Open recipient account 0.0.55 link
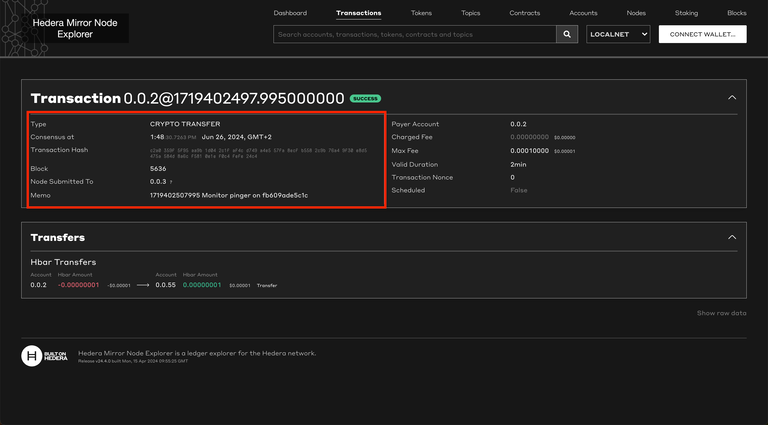 coord(166,284)
